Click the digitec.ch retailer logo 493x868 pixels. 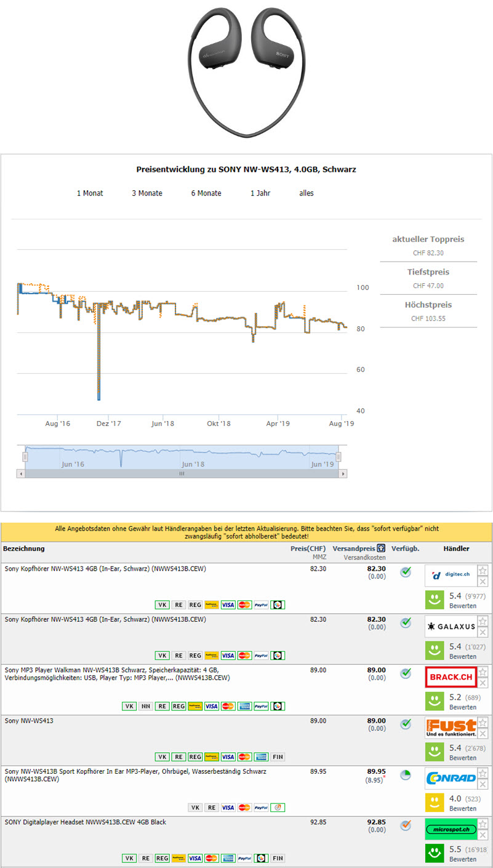pos(451,576)
